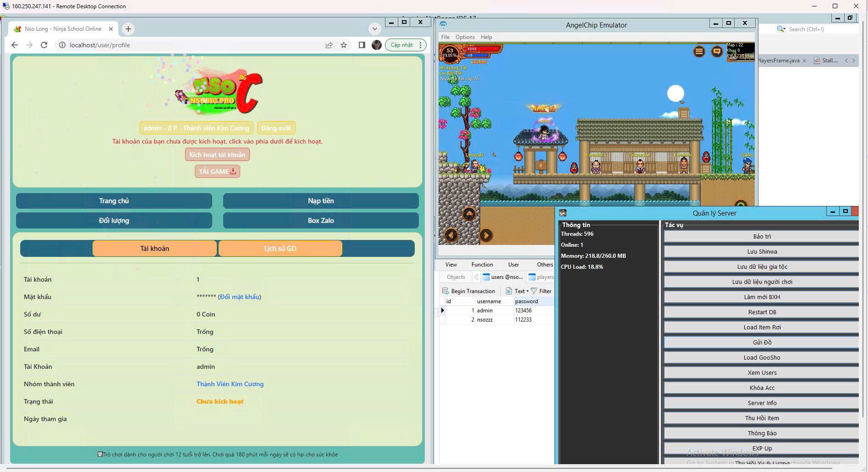Viewport: 868px width, 472px height.
Task: Open the browser side panel
Action: tap(362, 45)
